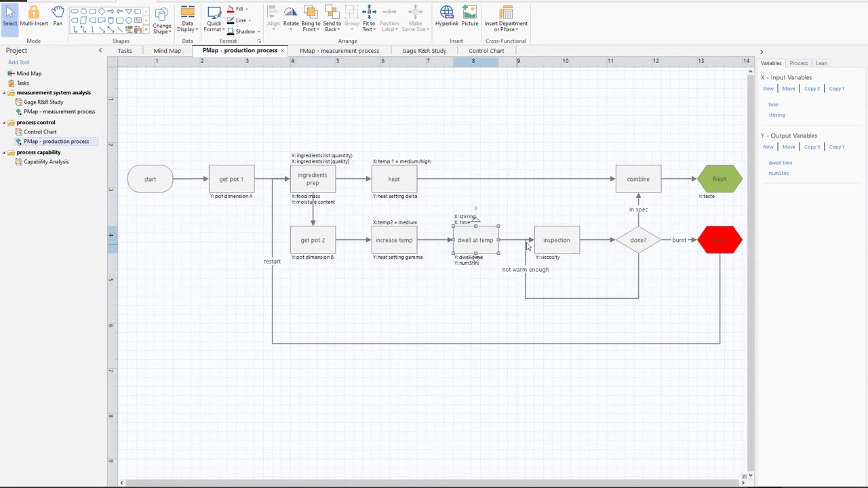The image size is (868, 488).
Task: Collapse the process capability folder
Action: tap(4, 152)
